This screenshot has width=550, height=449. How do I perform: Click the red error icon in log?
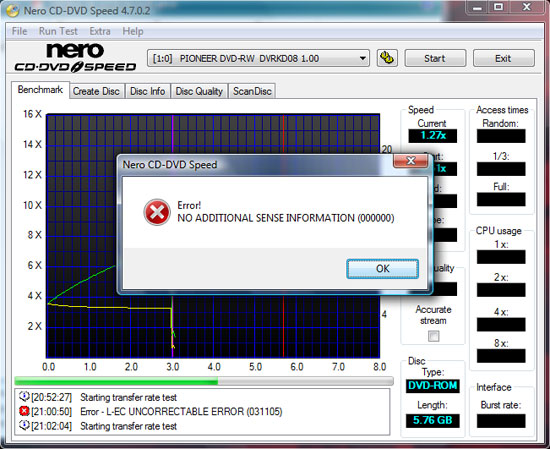point(24,411)
